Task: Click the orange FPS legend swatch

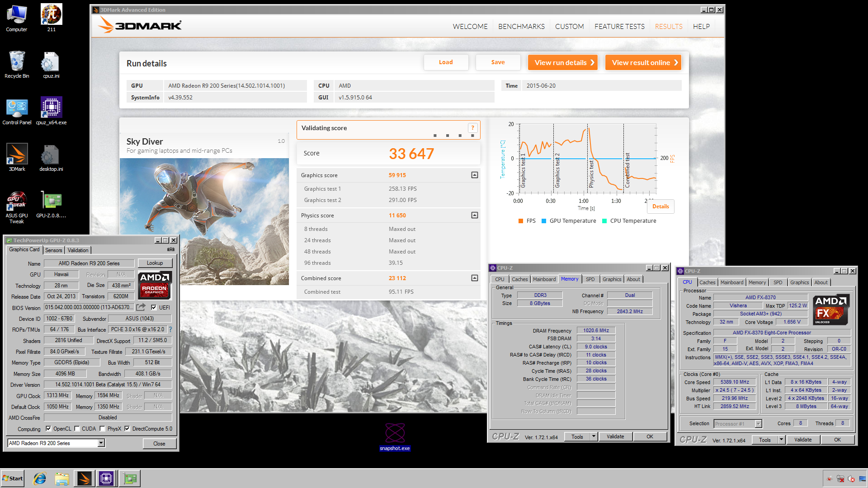Action: (x=521, y=221)
